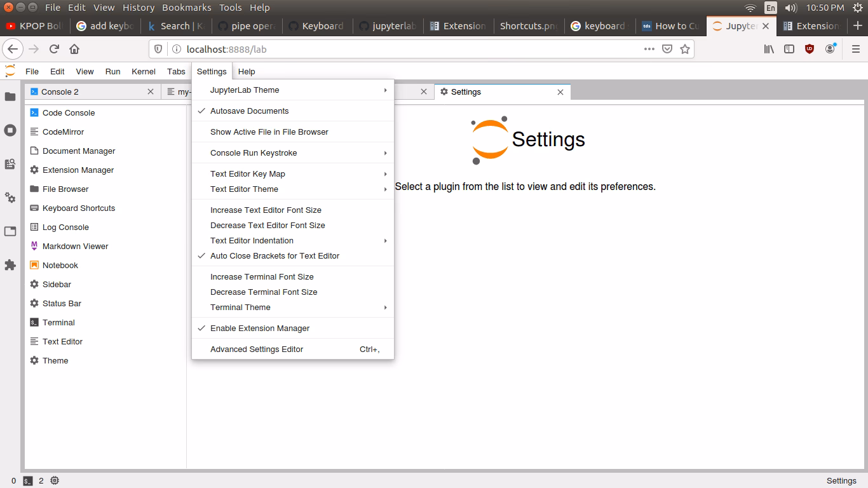This screenshot has height=488, width=868.
Task: Click the browser home icon
Action: (x=74, y=49)
